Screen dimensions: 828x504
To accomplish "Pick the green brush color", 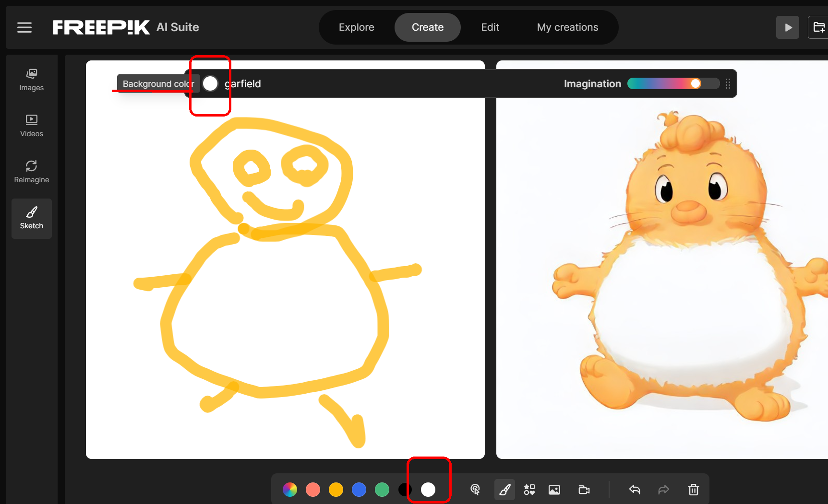I will tap(382, 490).
